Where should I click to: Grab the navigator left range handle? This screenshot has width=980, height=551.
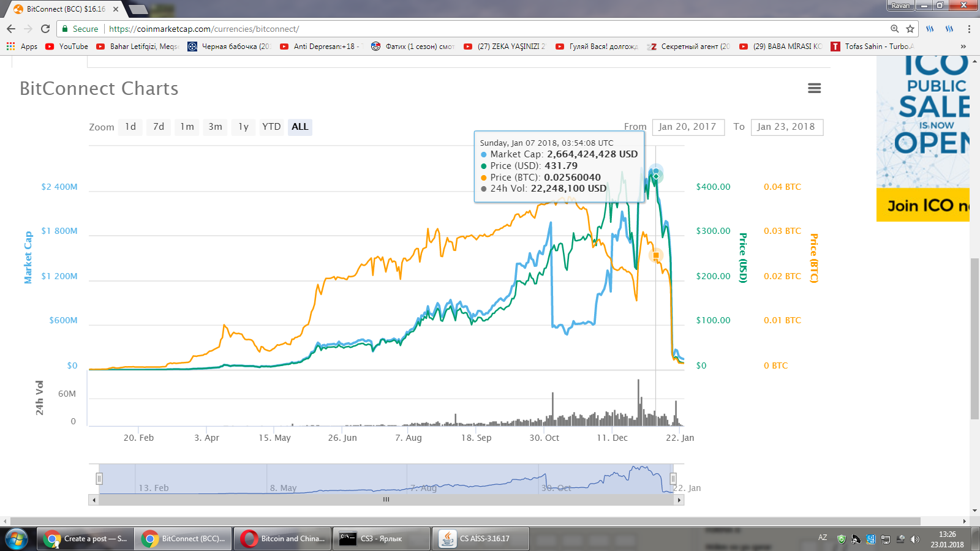(99, 478)
